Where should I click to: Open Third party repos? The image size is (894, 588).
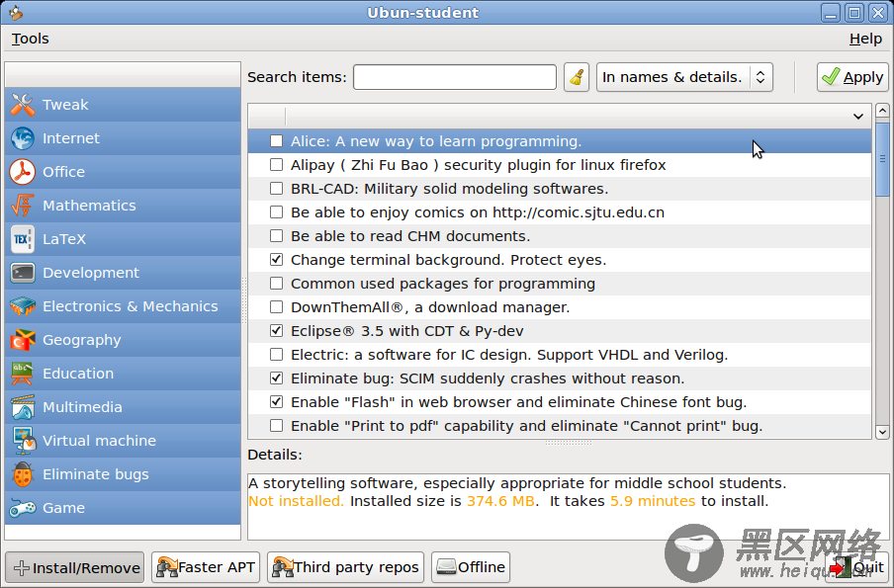[x=345, y=567]
